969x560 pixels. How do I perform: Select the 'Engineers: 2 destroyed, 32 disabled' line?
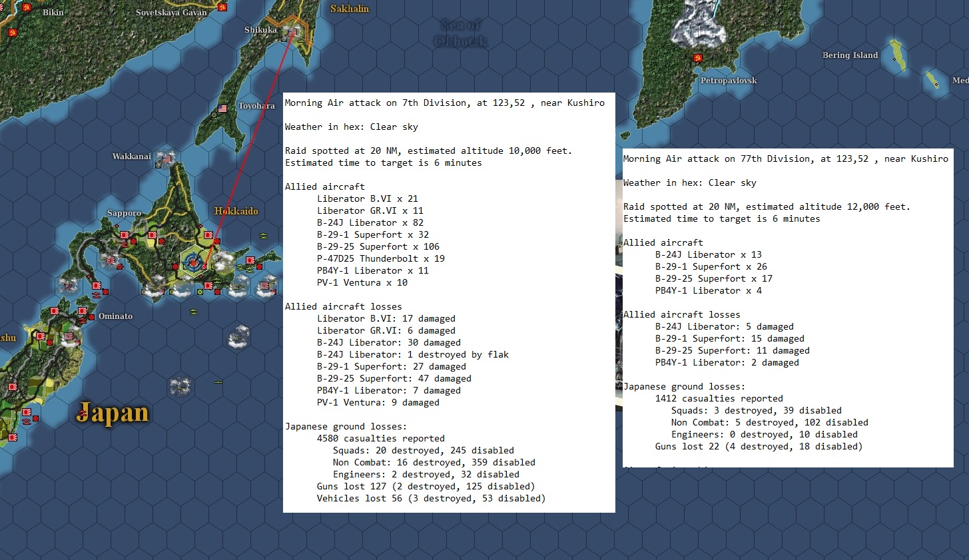[x=426, y=474]
